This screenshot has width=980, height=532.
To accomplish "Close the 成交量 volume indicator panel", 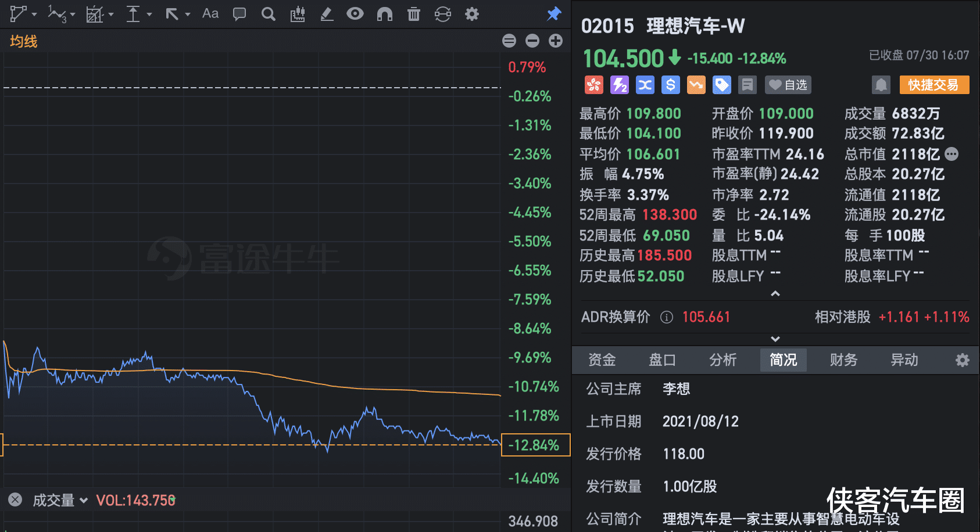I will [x=15, y=499].
